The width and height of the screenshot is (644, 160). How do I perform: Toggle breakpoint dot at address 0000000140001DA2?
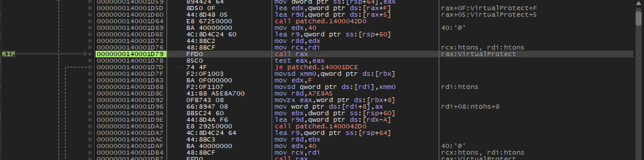90,126
